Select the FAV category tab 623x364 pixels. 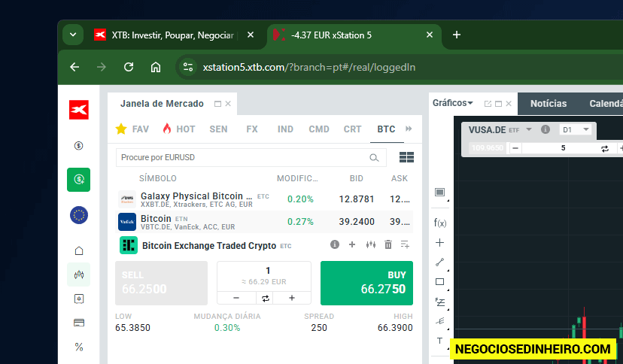132,129
